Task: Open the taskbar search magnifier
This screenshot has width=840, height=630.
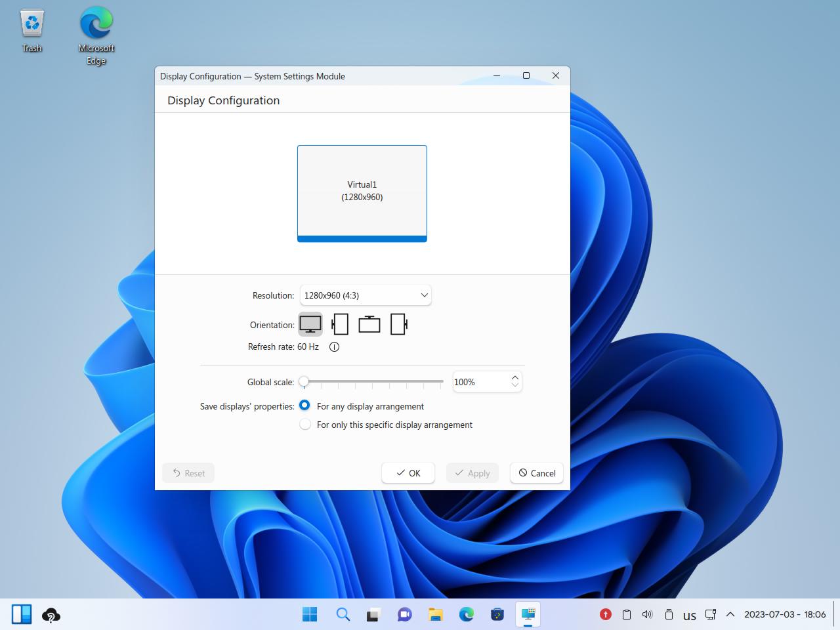Action: click(343, 614)
